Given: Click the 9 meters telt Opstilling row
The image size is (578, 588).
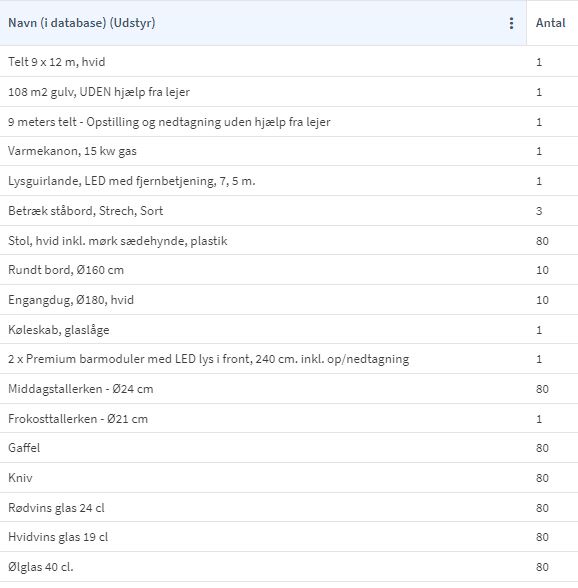Looking at the screenshot, I should click(x=289, y=122).
